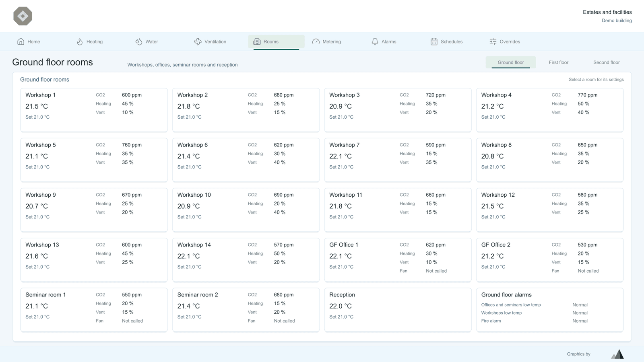This screenshot has height=362, width=644.
Task: Open the GF Office 1 card
Action: click(398, 259)
